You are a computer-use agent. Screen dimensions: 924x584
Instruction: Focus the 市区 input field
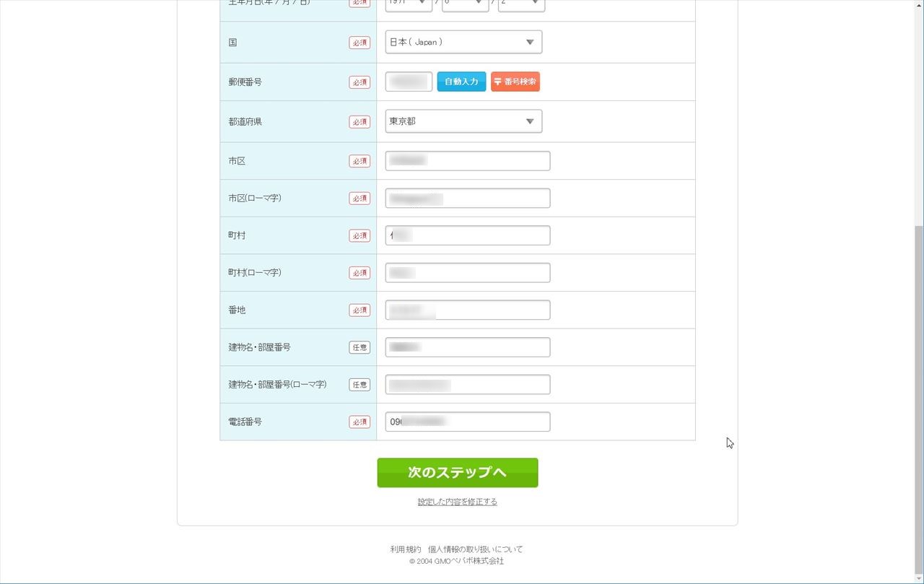click(468, 161)
